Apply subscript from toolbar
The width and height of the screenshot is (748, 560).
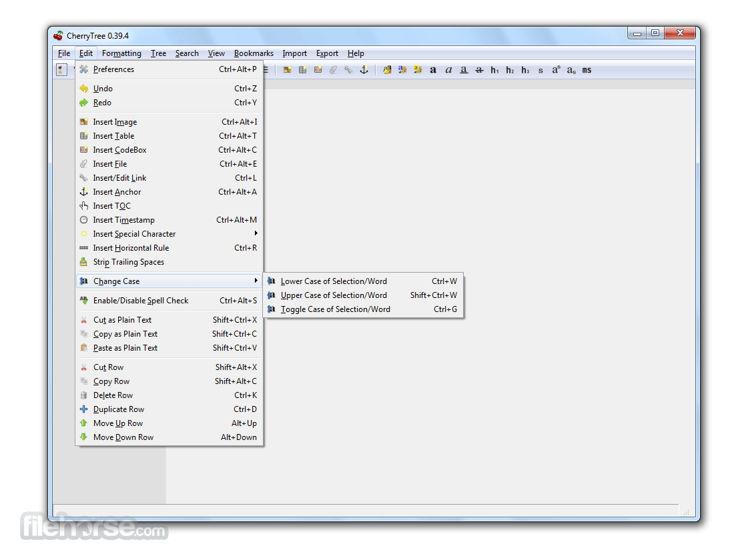(x=571, y=71)
